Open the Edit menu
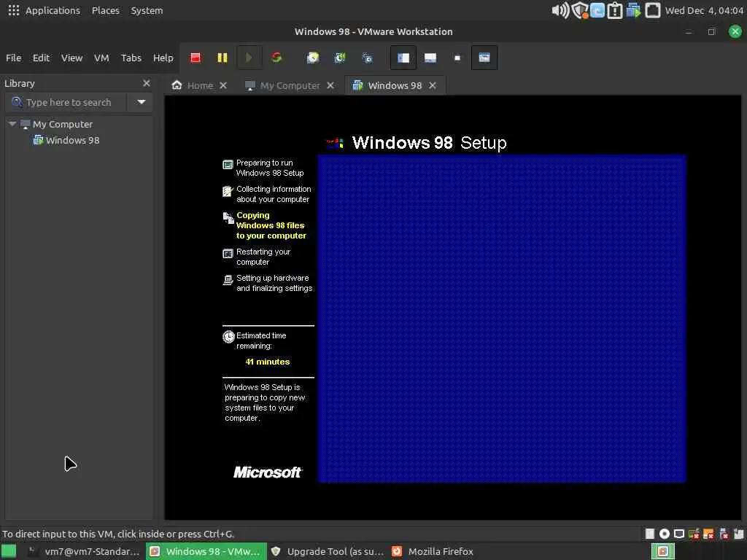The width and height of the screenshot is (747, 560). point(41,58)
